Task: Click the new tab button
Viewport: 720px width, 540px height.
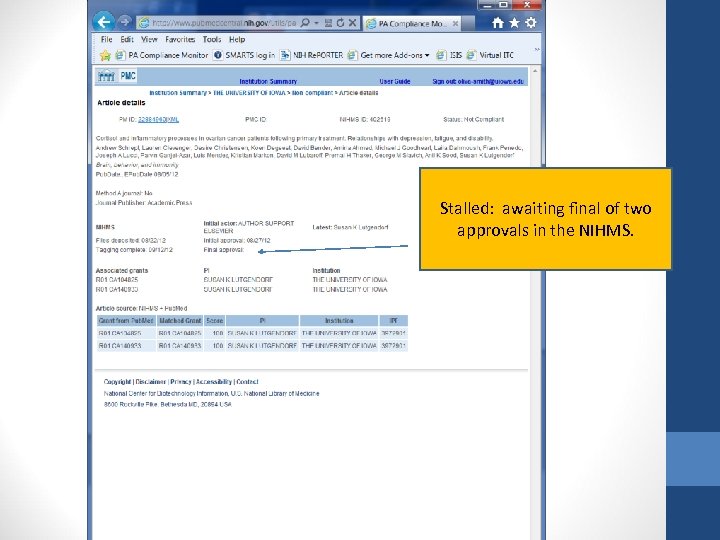Action: click(468, 23)
